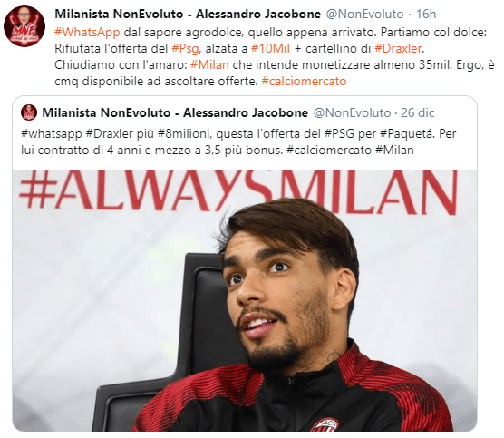Open quoted tweet author name
The height and width of the screenshot is (438, 504).
(x=175, y=112)
